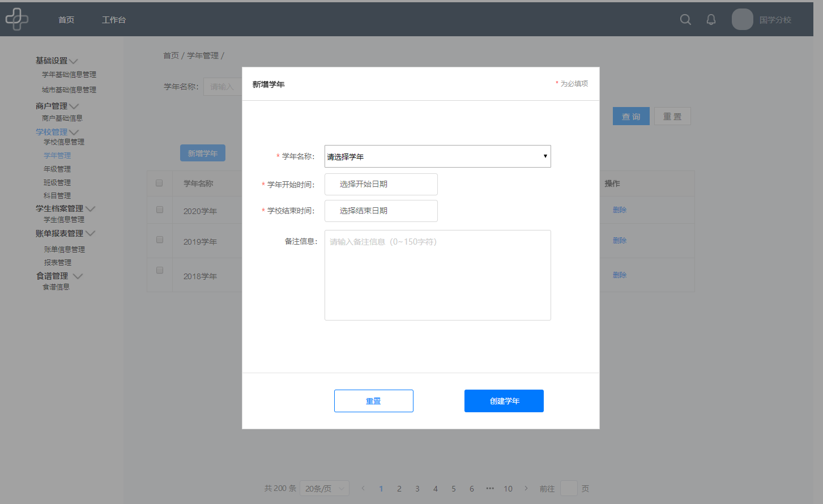Image resolution: width=823 pixels, height=504 pixels.
Task: Click the page jump input after 前往
Action: click(569, 488)
